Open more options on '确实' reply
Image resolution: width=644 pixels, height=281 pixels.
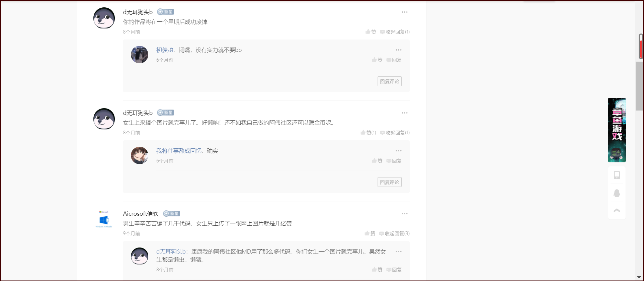click(x=399, y=151)
